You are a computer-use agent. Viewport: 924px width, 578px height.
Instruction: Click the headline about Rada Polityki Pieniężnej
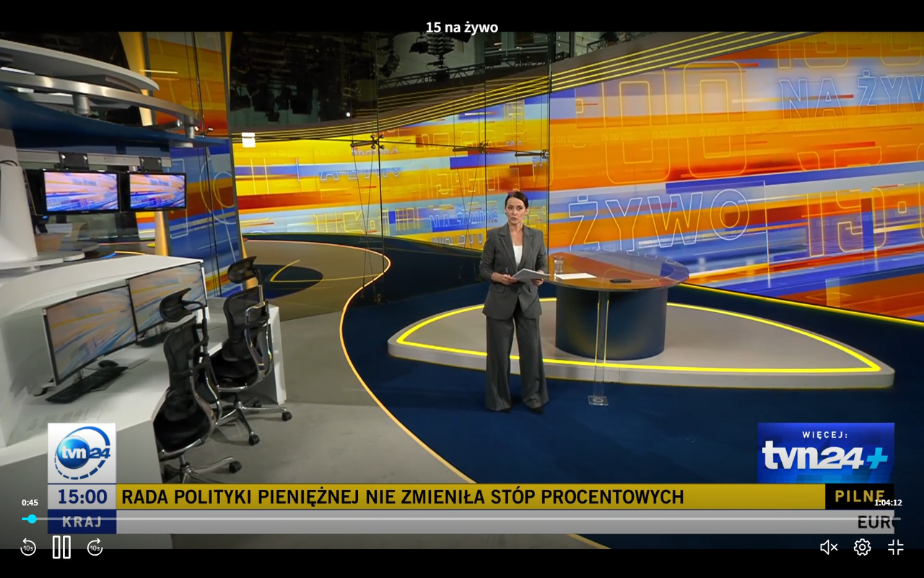coord(402,497)
